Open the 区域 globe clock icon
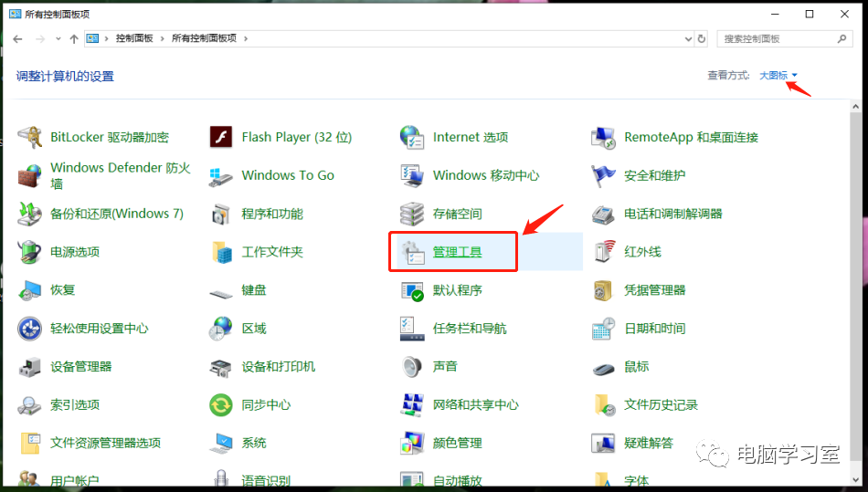 pos(221,329)
